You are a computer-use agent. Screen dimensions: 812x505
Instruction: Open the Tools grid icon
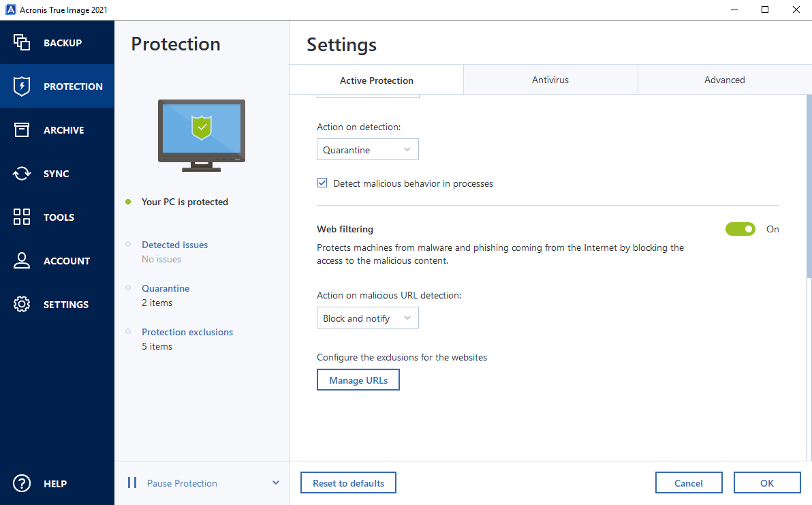click(x=22, y=217)
